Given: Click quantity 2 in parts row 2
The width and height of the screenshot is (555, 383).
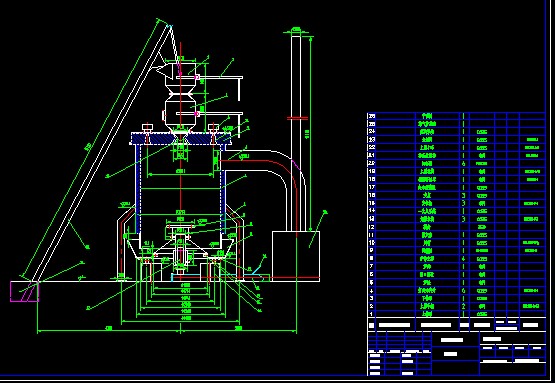Looking at the screenshot, I should tap(464, 306).
